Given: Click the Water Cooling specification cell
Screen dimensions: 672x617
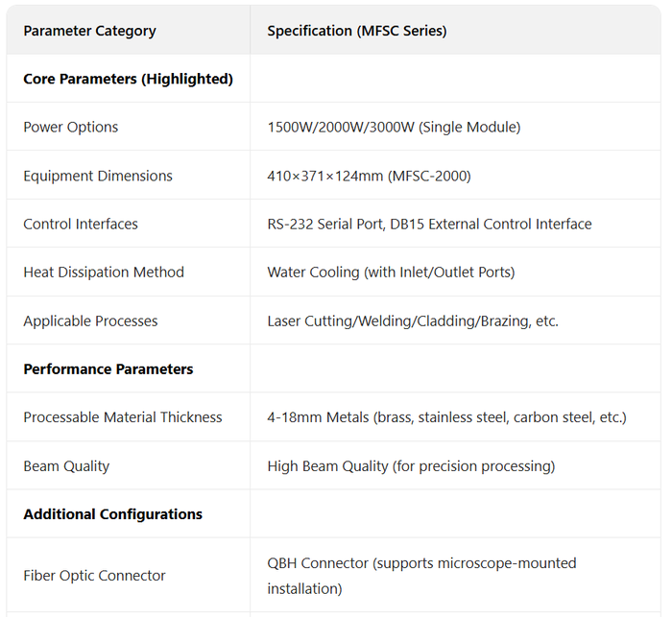Looking at the screenshot, I should click(x=391, y=272).
